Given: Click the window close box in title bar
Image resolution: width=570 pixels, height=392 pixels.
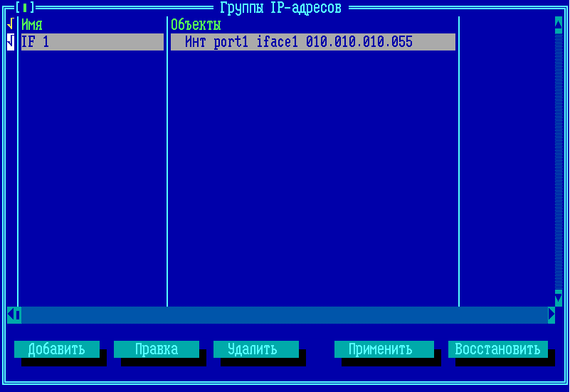Looking at the screenshot, I should click(25, 8).
